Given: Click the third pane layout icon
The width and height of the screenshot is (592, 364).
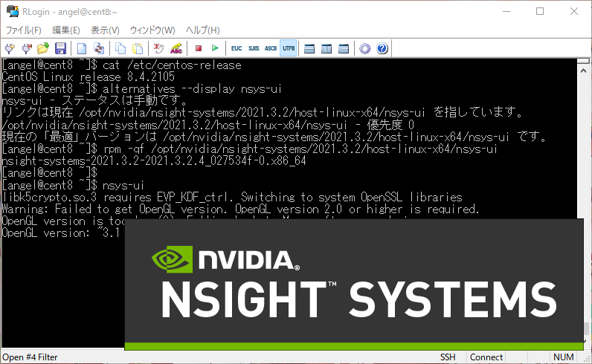Looking at the screenshot, I should point(344,49).
